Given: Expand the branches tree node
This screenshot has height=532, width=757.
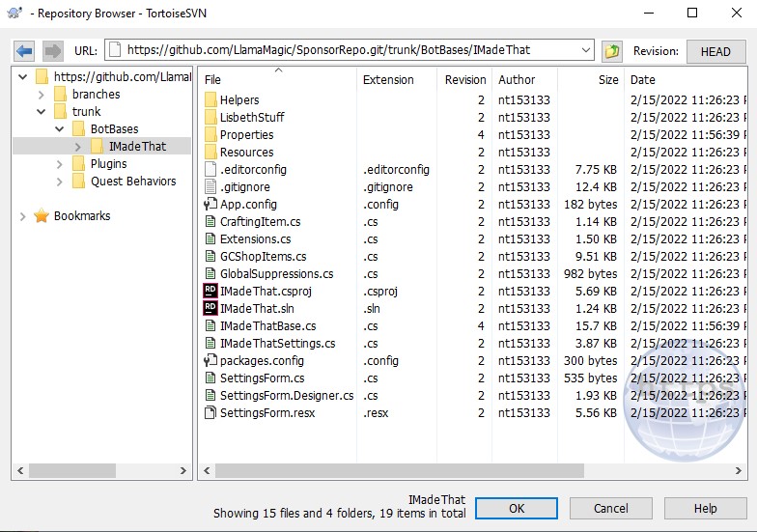Looking at the screenshot, I should [41, 95].
